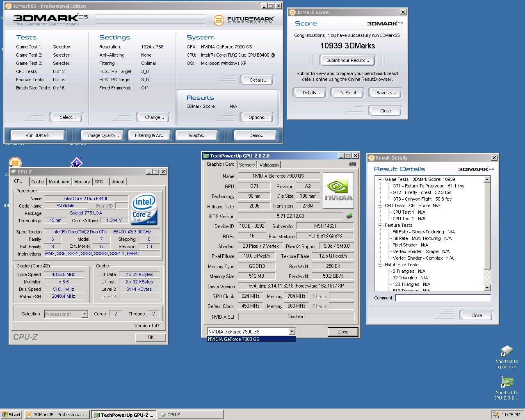Open the Windows Start button

(x=11, y=415)
